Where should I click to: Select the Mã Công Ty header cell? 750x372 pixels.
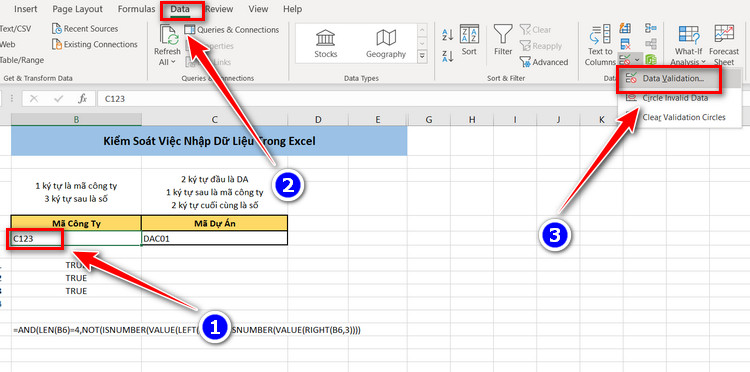[x=77, y=223]
